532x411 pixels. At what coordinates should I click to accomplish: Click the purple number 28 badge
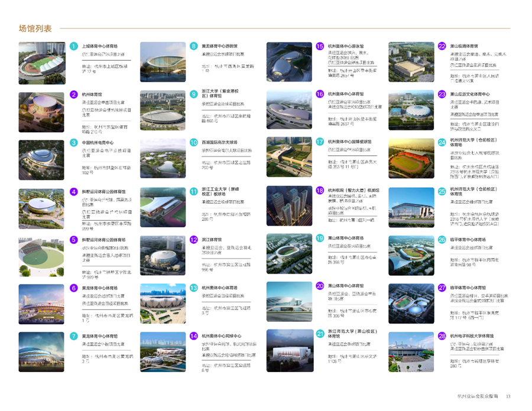(442, 336)
